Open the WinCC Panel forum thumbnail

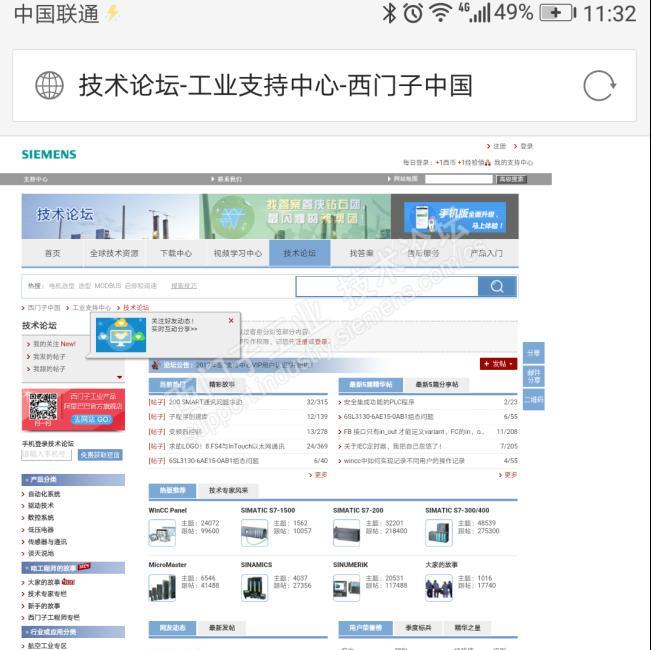pos(162,533)
